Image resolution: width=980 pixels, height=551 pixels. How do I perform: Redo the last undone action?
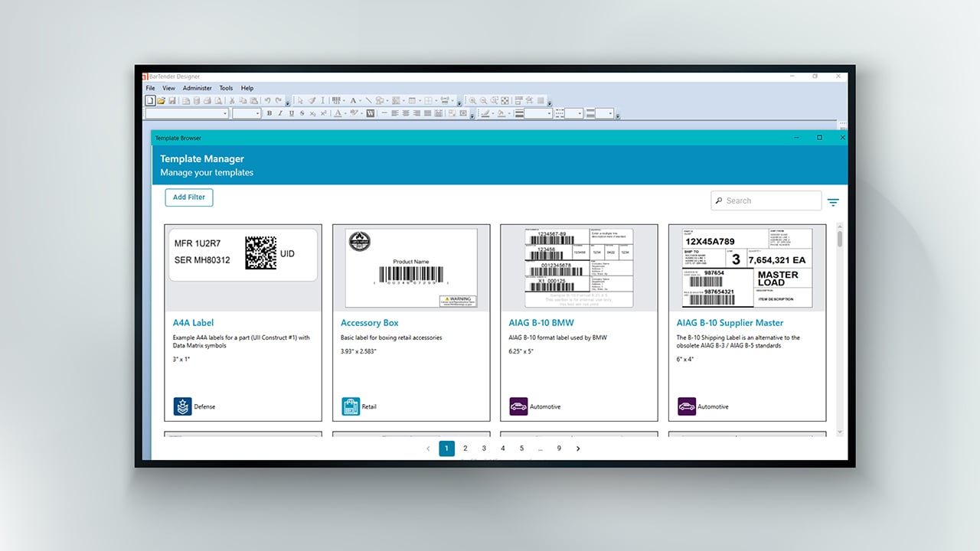point(279,100)
